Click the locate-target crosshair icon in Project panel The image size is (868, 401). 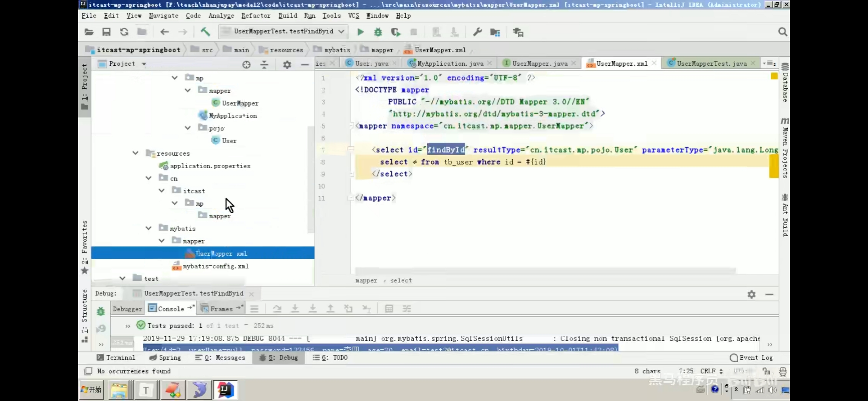pyautogui.click(x=246, y=65)
